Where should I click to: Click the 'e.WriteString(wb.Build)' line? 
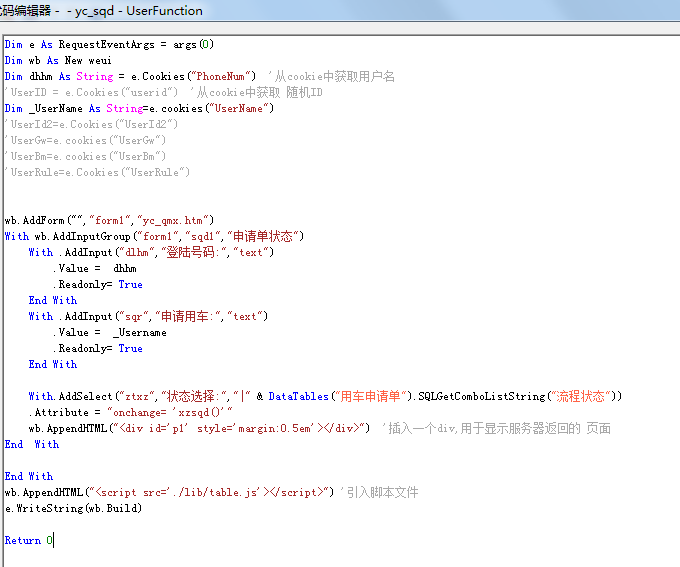[x=73, y=508]
